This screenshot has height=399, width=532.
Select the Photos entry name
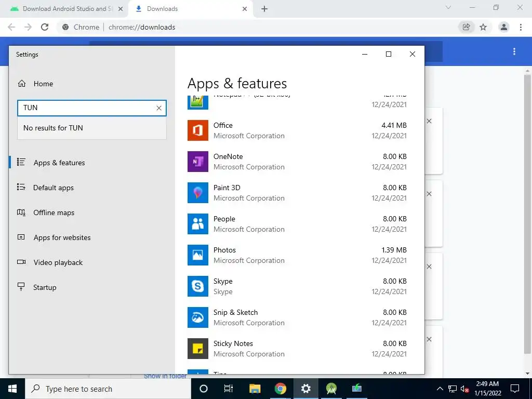(224, 250)
